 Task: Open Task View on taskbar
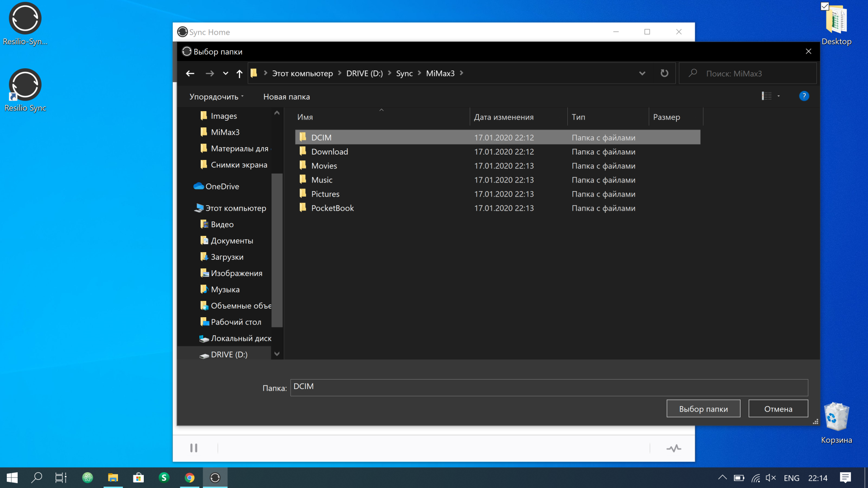(61, 478)
